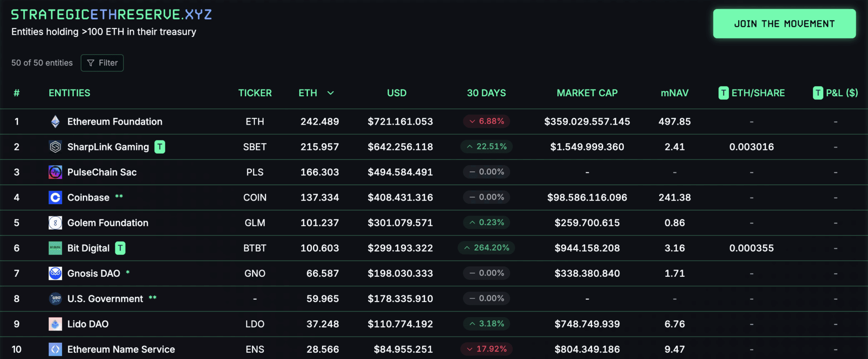This screenshot has height=359, width=868.
Task: Click the T badge in P&L ($) header
Action: click(818, 93)
